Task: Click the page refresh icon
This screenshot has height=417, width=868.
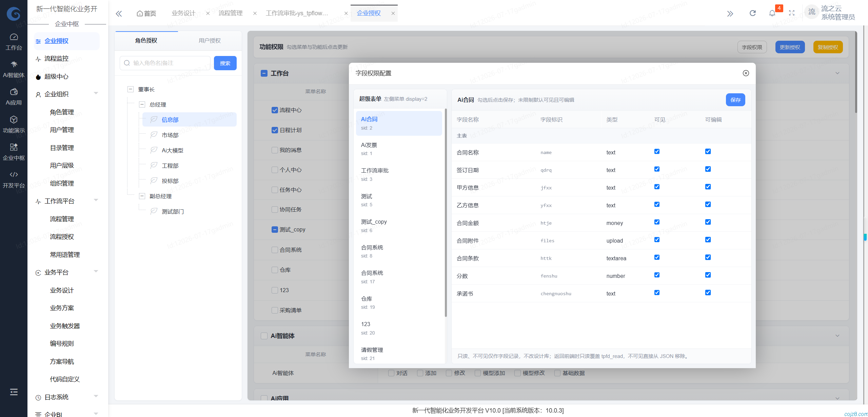Action: [752, 13]
